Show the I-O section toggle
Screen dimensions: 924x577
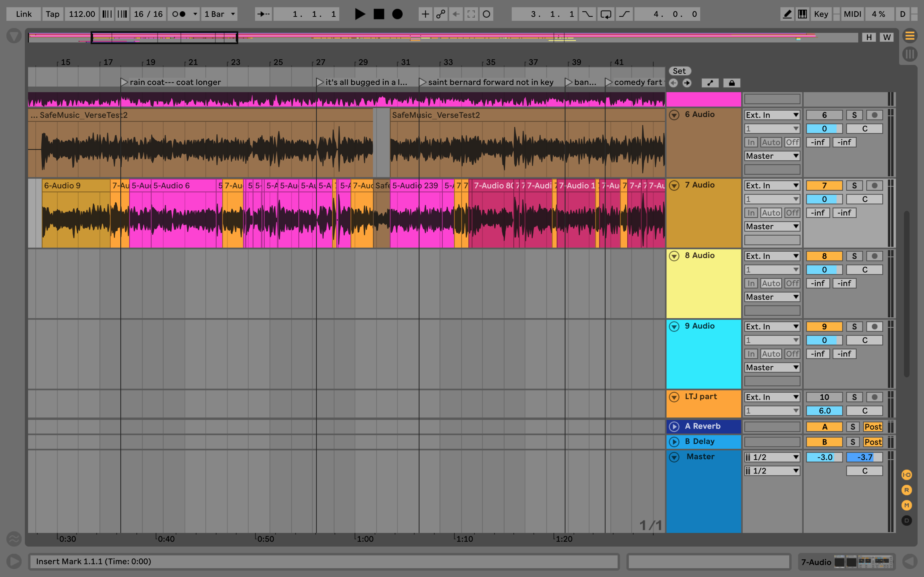pyautogui.click(x=906, y=475)
